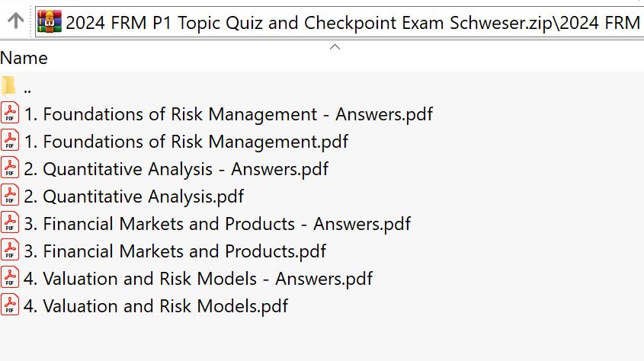Click PDF icon for Valuation and Risk Models.pdf
The width and height of the screenshot is (644, 361).
click(x=10, y=305)
